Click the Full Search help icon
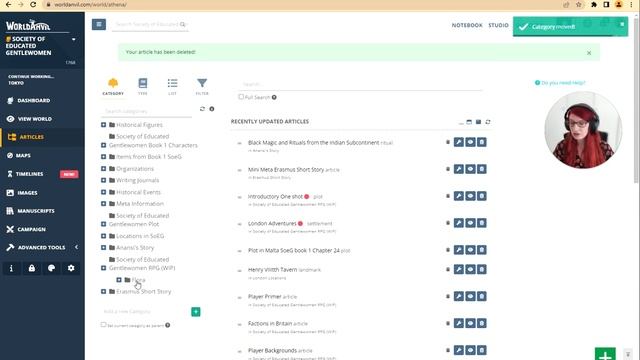The image size is (640, 360). [274, 98]
